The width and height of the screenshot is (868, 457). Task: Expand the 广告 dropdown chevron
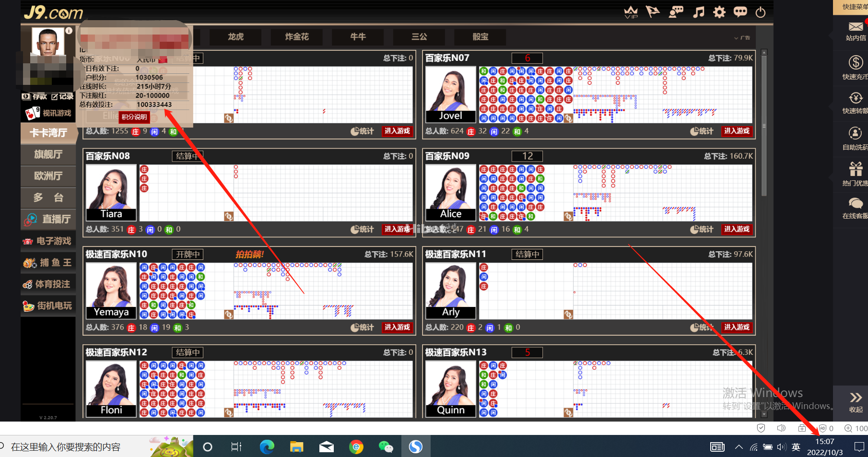[x=736, y=38]
